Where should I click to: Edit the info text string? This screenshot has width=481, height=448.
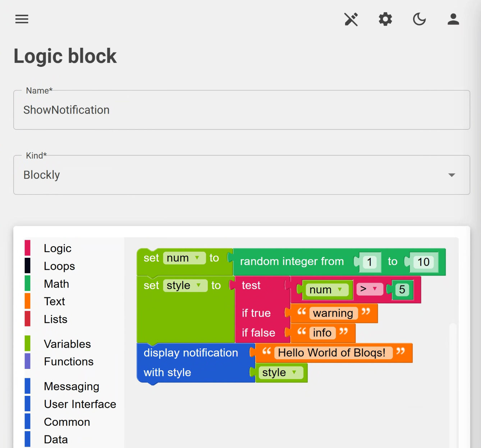[x=322, y=333]
